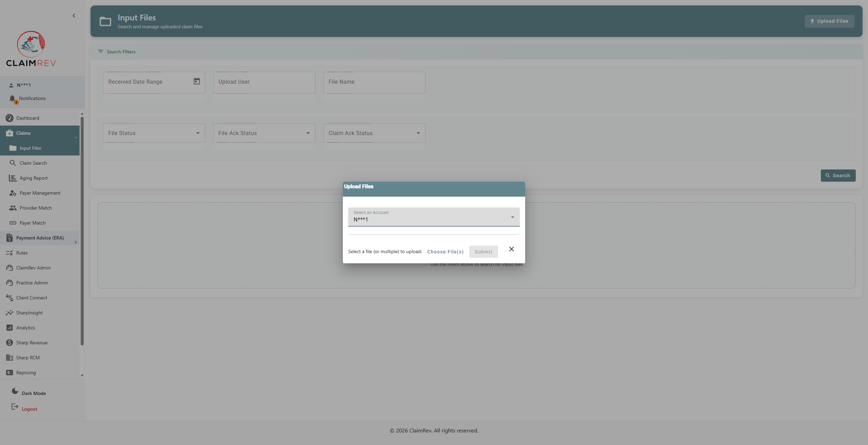Collapse the sidebar with the chevron arrow

(x=74, y=16)
